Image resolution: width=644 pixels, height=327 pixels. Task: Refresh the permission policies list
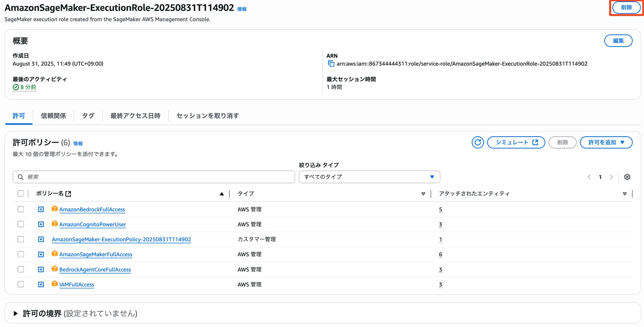point(478,142)
